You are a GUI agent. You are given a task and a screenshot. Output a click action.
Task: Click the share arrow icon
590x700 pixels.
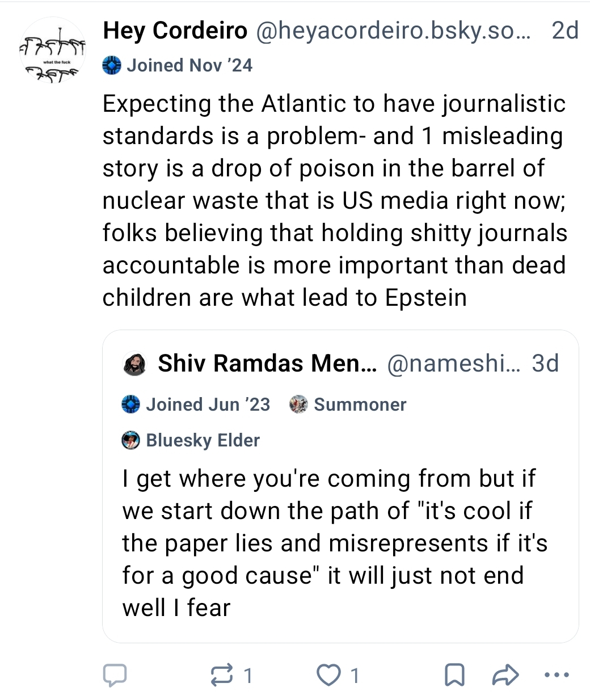[505, 675]
